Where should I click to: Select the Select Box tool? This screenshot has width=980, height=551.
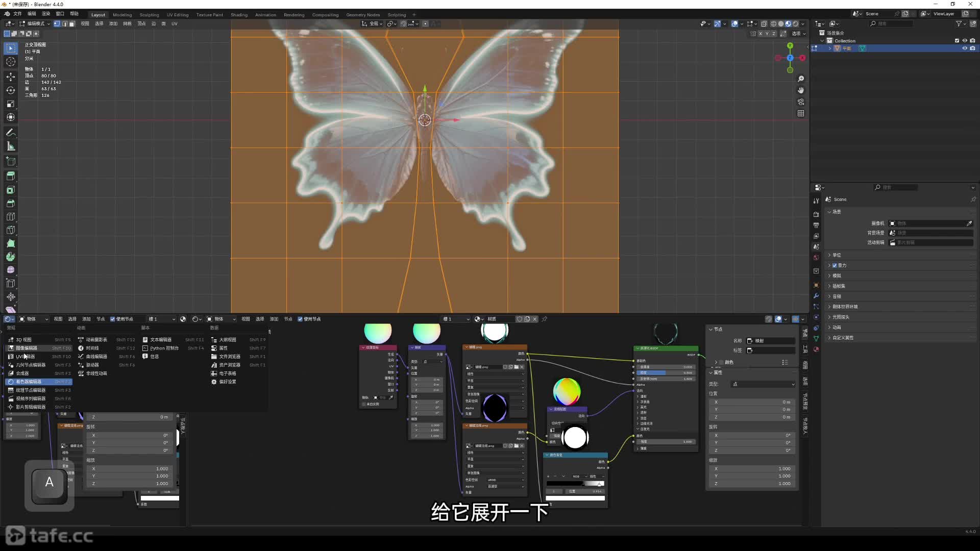tap(11, 48)
